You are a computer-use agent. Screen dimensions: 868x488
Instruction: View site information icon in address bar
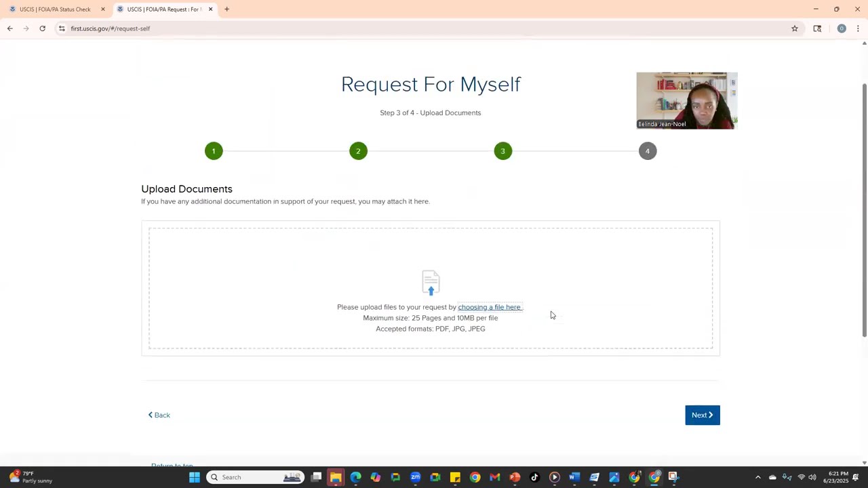[62, 28]
